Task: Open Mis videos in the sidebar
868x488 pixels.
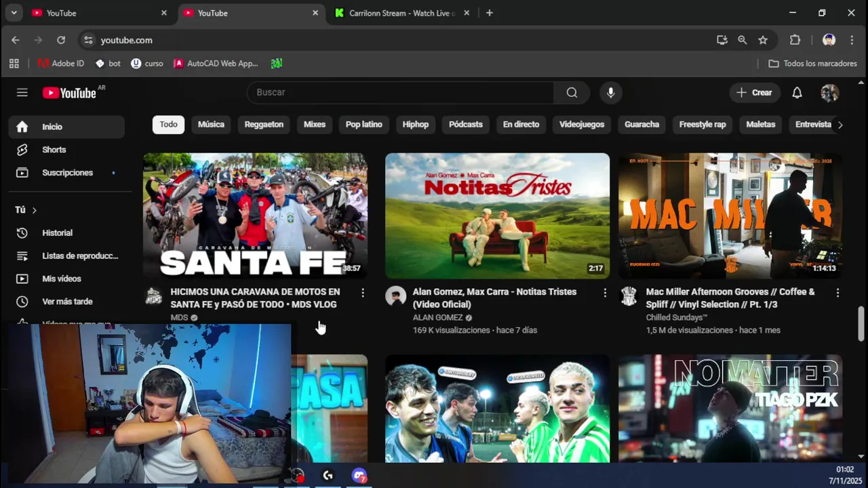Action: point(66,279)
